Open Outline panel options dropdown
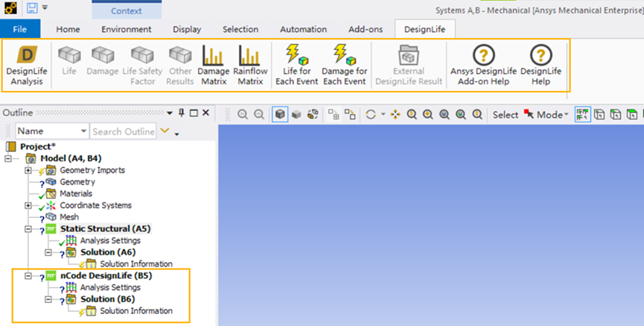The height and width of the screenshot is (326, 644). pos(169,113)
